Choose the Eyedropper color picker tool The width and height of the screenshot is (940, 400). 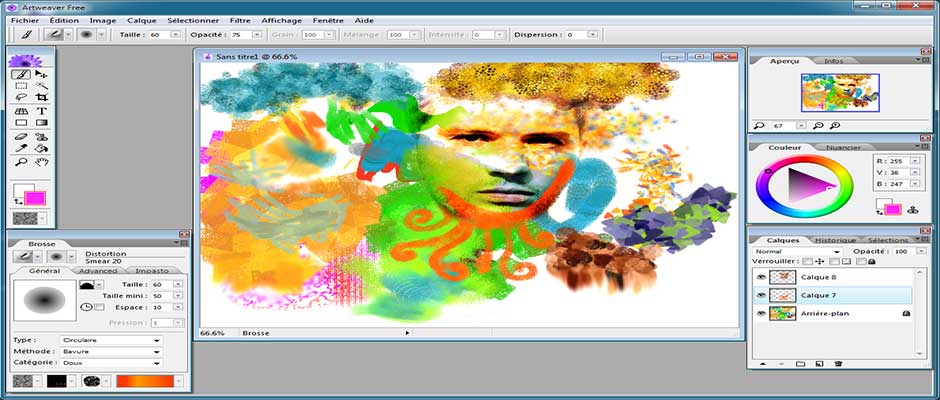point(22,148)
